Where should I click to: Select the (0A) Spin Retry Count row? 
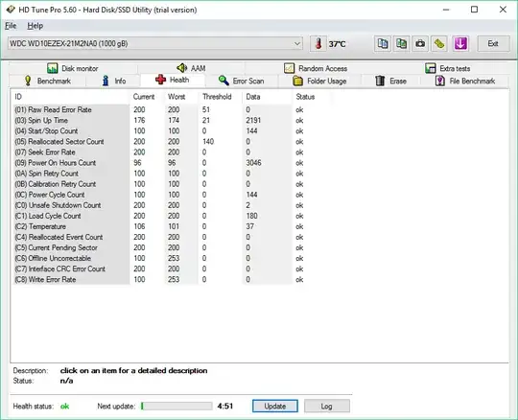coord(158,174)
